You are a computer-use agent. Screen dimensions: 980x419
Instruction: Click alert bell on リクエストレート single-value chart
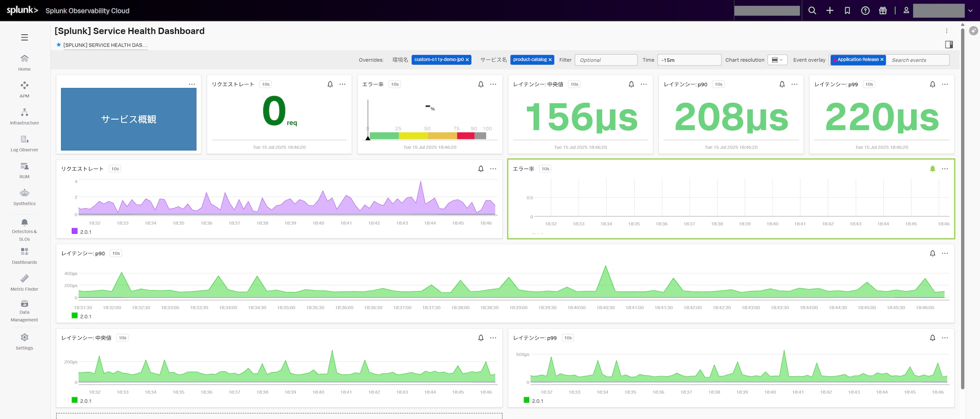(x=330, y=84)
